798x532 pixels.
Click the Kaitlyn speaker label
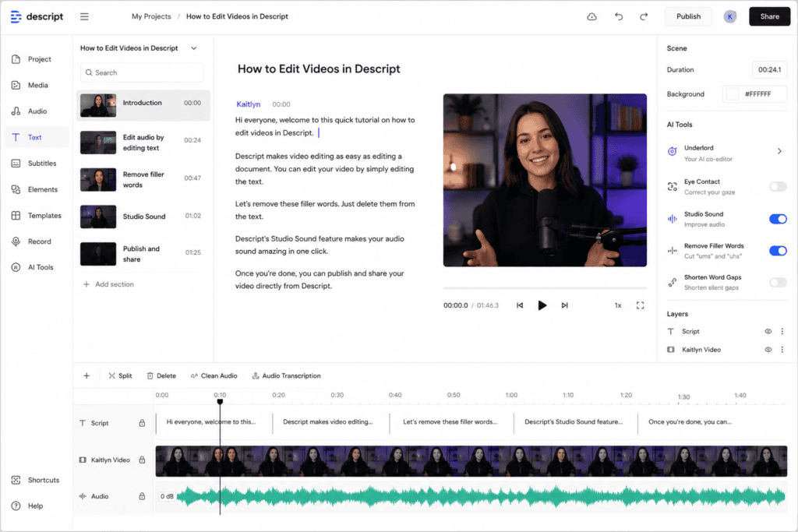pyautogui.click(x=249, y=104)
